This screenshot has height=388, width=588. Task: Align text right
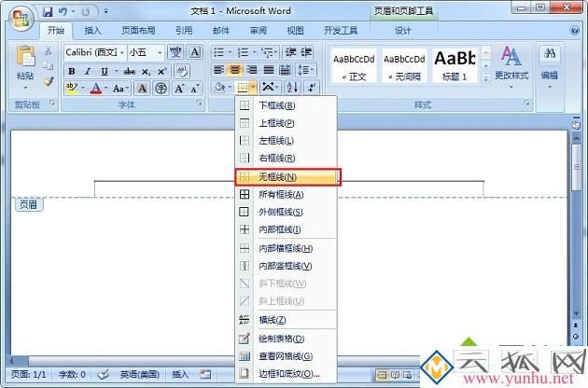click(x=252, y=70)
